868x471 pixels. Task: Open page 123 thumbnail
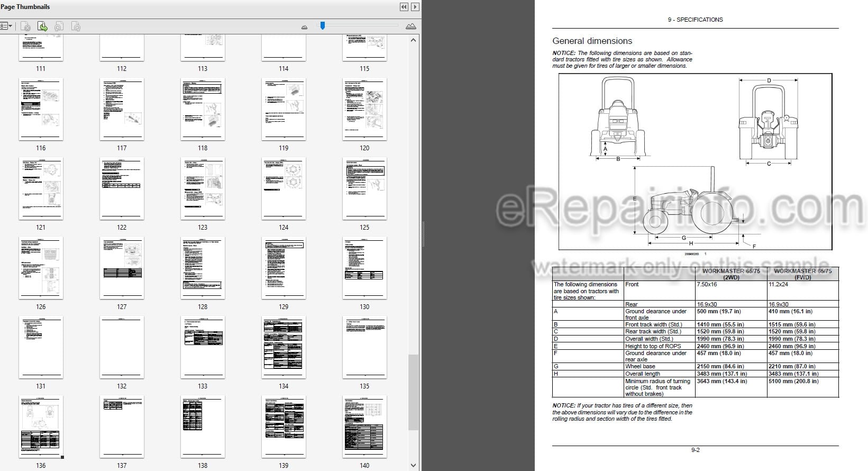[203, 188]
